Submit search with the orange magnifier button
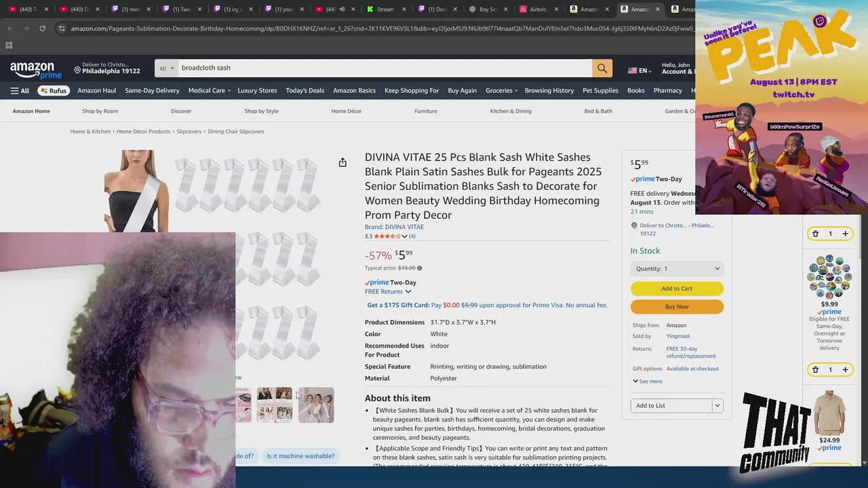 (x=602, y=68)
